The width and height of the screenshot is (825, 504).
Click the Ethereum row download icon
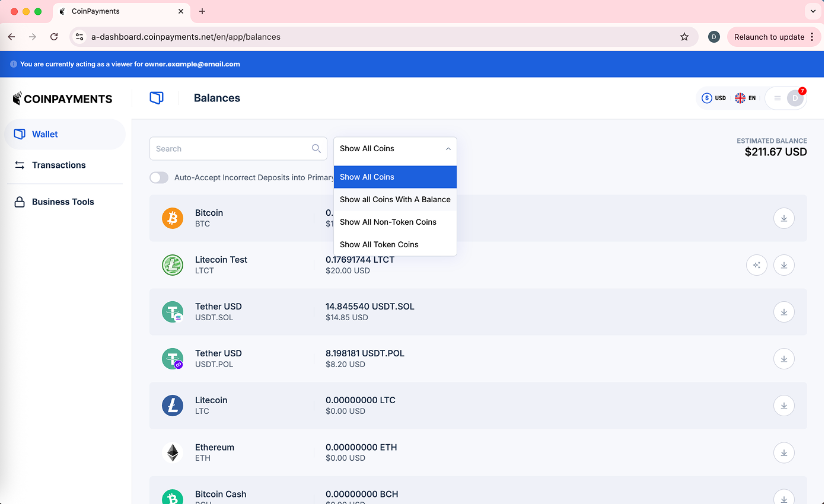783,453
